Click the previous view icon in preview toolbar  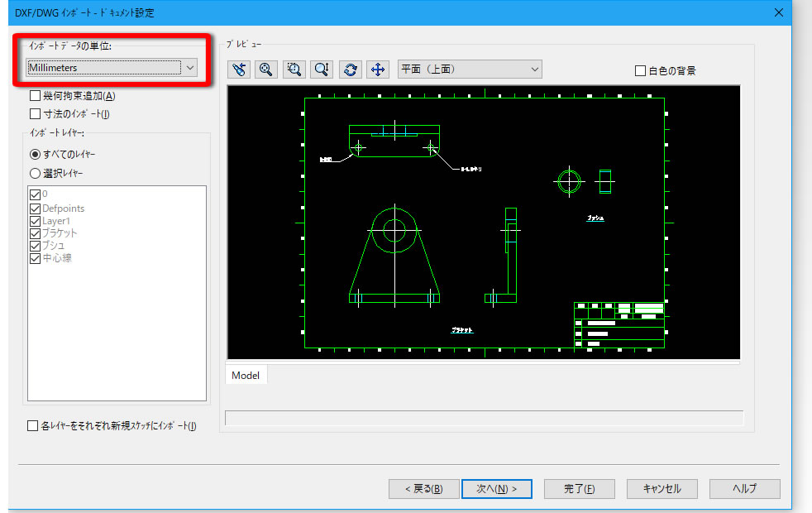(x=239, y=70)
